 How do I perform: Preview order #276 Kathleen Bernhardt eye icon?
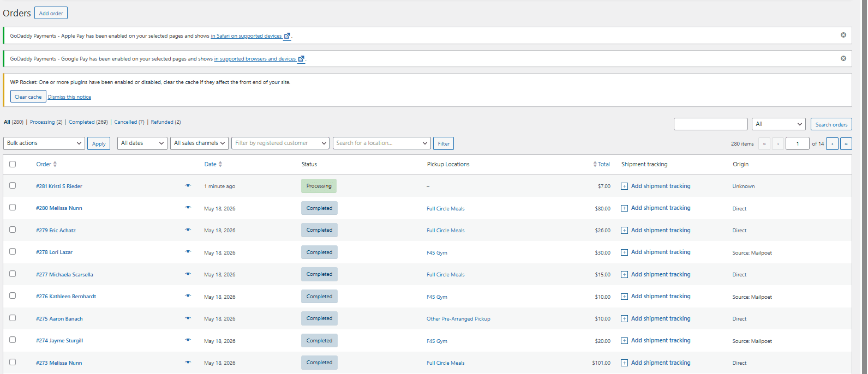tap(188, 296)
